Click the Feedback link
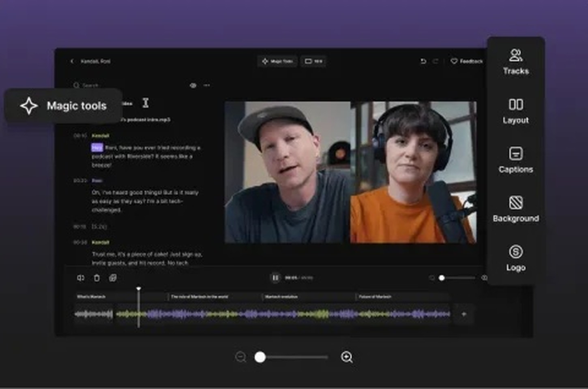The image size is (588, 389). point(466,61)
